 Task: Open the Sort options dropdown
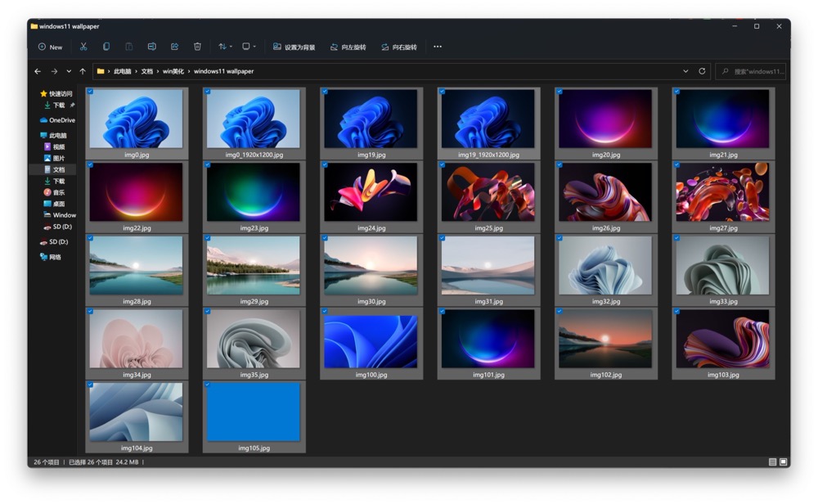pos(225,47)
